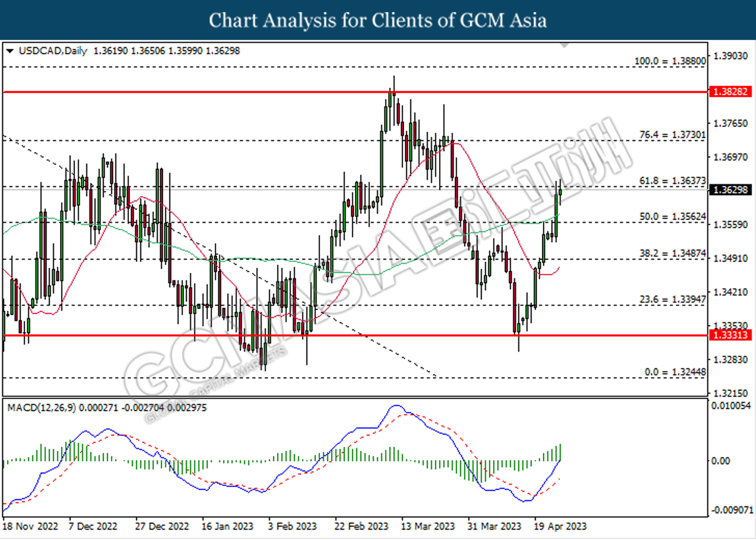Viewport: 756px width, 540px height.
Task: Click the 1.34910 price axis value
Action: [731, 258]
